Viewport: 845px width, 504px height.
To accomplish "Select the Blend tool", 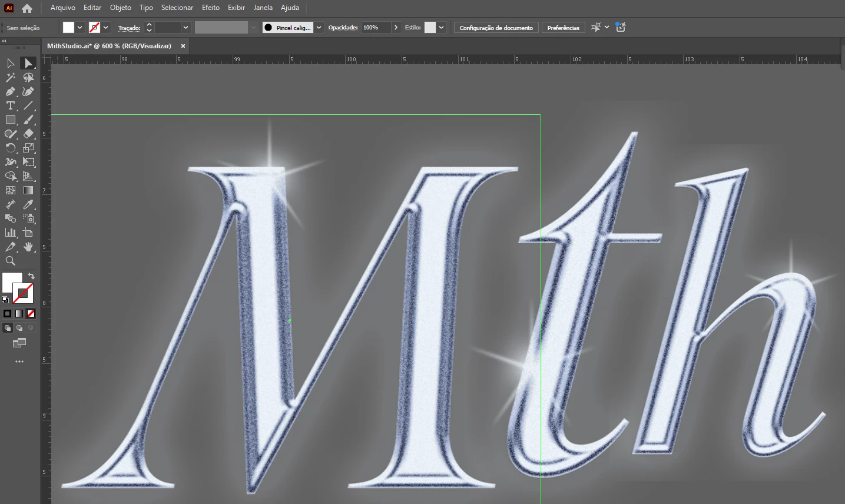I will click(11, 218).
